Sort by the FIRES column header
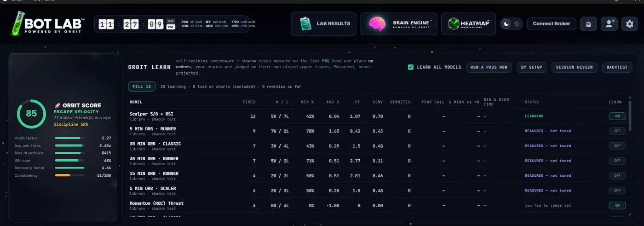 point(249,102)
